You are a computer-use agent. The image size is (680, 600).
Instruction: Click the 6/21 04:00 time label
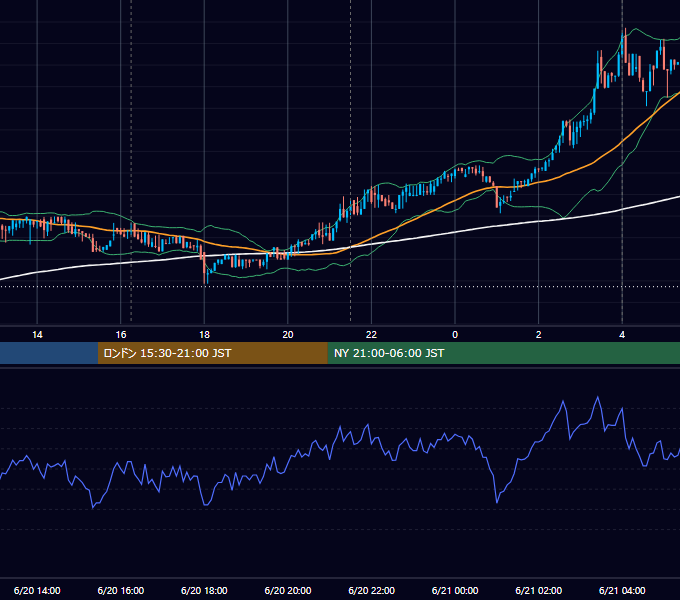click(x=622, y=590)
